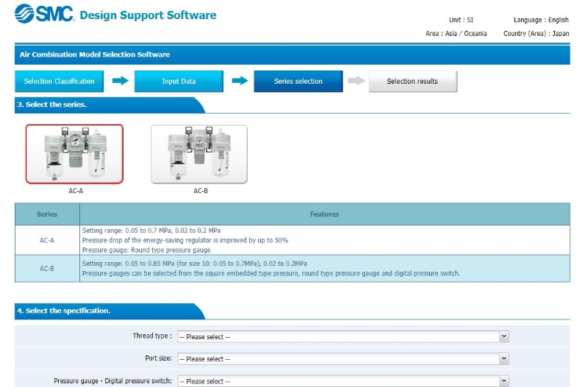Image resolution: width=588 pixels, height=387 pixels.
Task: Click the Unit : SI setting
Action: (x=461, y=20)
